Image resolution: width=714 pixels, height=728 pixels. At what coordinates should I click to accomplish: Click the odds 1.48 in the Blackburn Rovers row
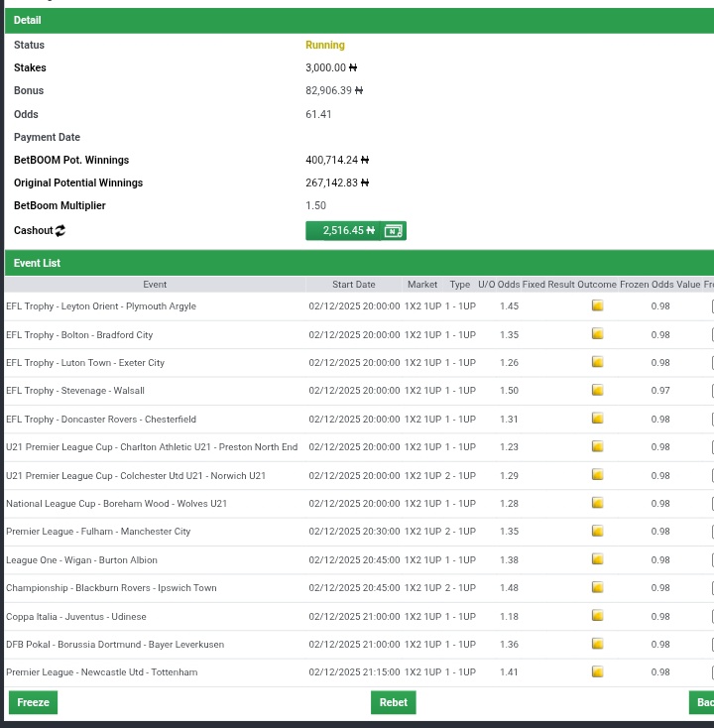(x=510, y=588)
